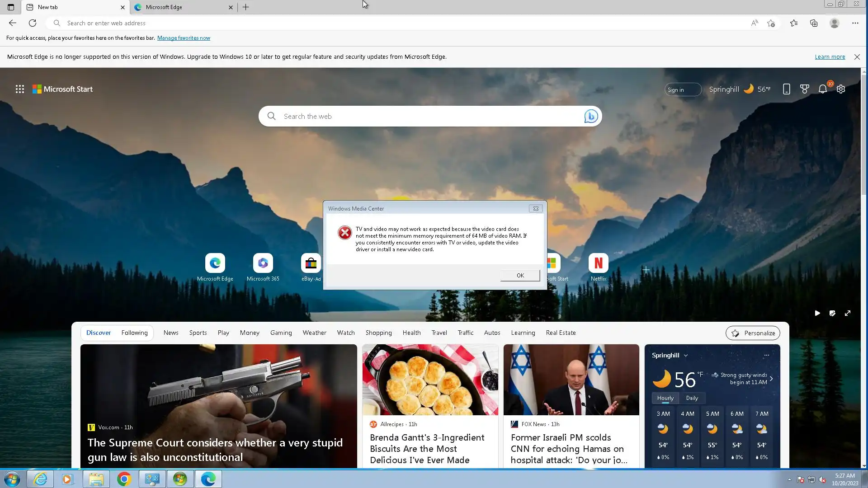Click the Manage favorites now link
The width and height of the screenshot is (868, 488).
[x=184, y=38]
